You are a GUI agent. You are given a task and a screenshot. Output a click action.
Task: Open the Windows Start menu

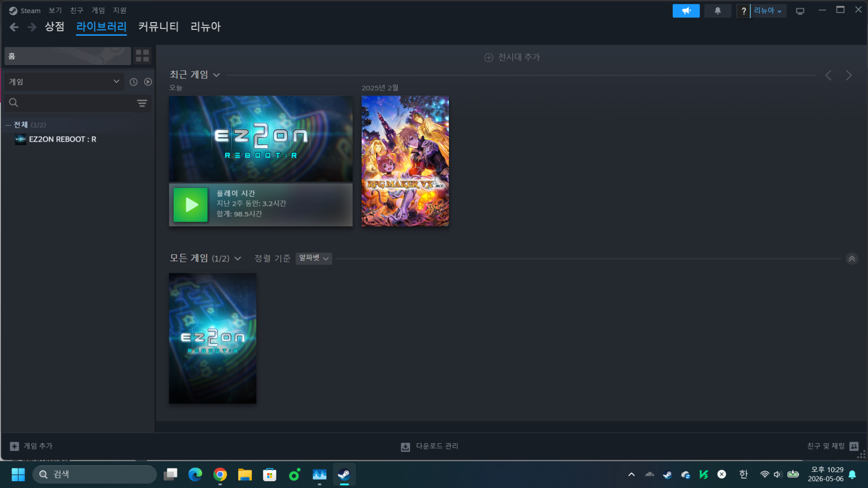click(18, 475)
